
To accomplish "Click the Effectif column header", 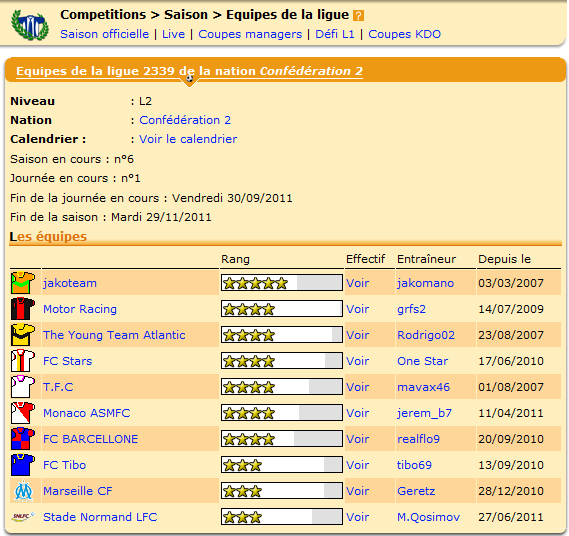I will click(365, 259).
